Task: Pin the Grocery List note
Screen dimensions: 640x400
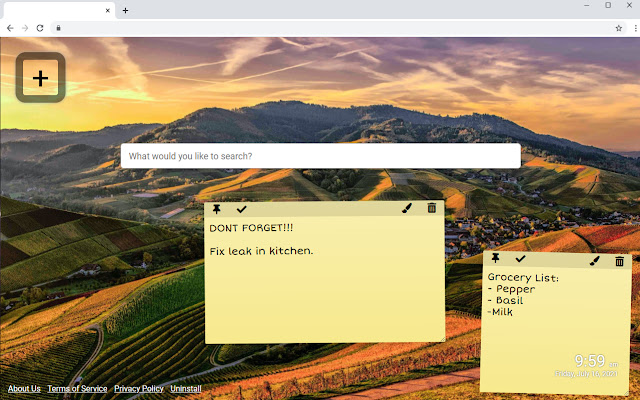Action: 496,258
